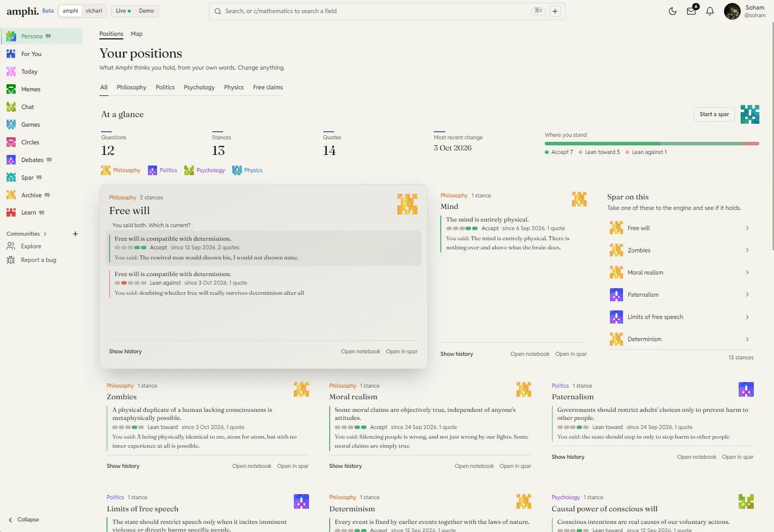
Task: Click the avatar beside Start a spar
Action: click(x=750, y=114)
